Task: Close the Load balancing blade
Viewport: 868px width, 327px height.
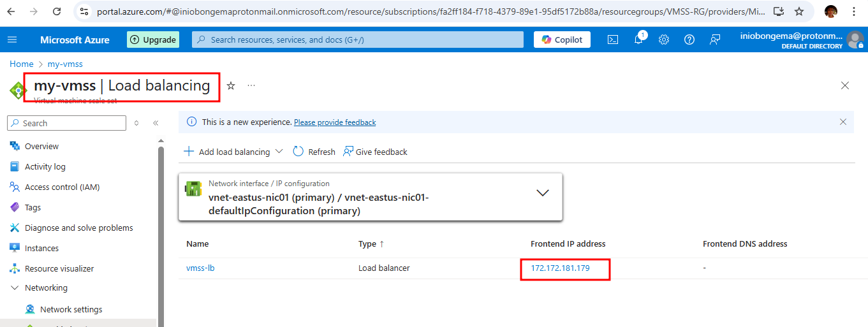Action: coord(845,85)
